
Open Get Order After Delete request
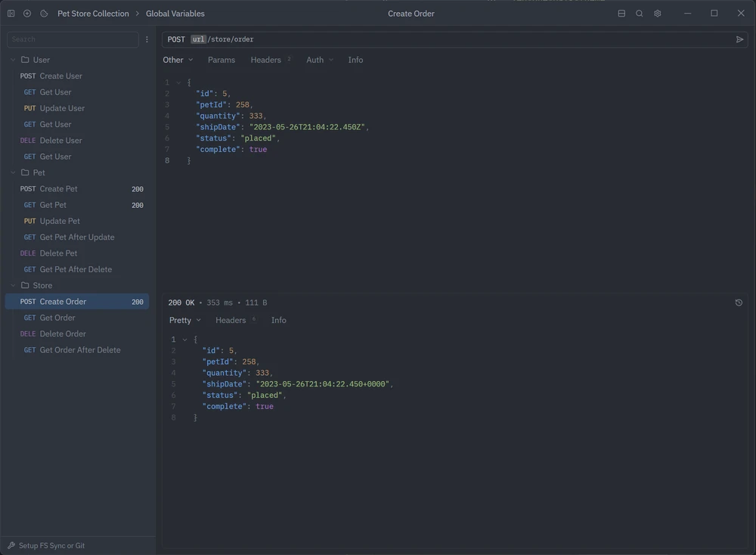77,350
